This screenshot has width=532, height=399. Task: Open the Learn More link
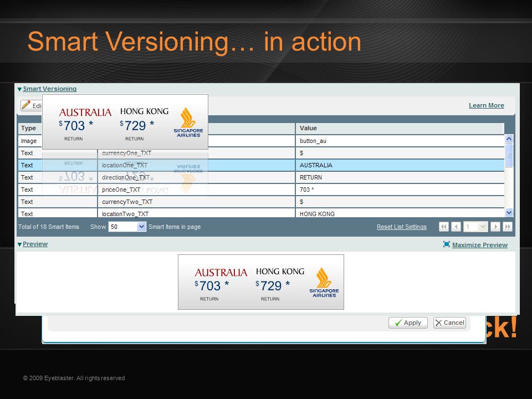tap(486, 105)
